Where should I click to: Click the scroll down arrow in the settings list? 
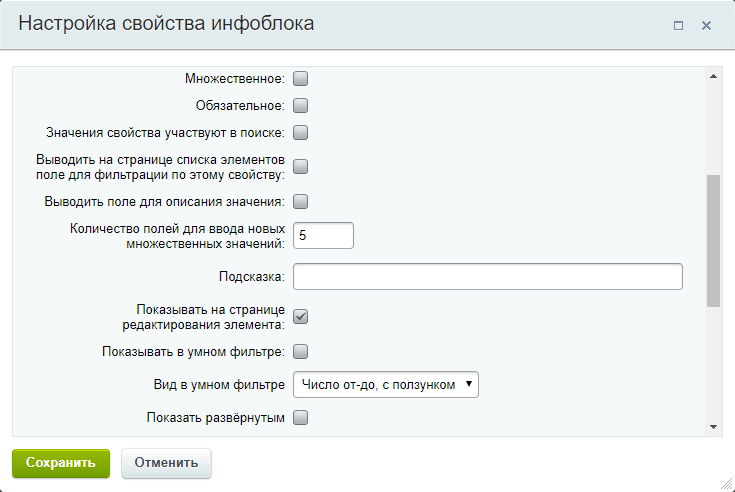[x=713, y=427]
